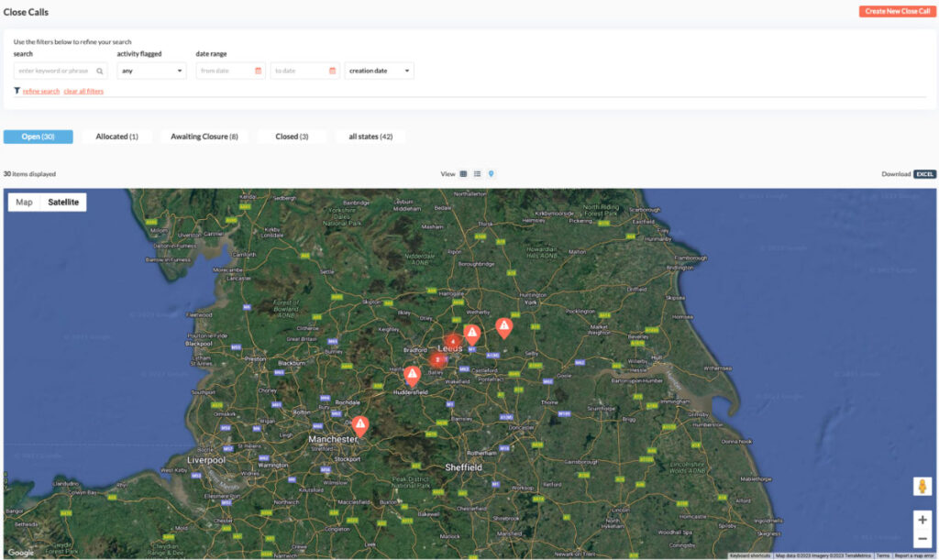
Task: Switch to list view icon
Action: click(477, 173)
